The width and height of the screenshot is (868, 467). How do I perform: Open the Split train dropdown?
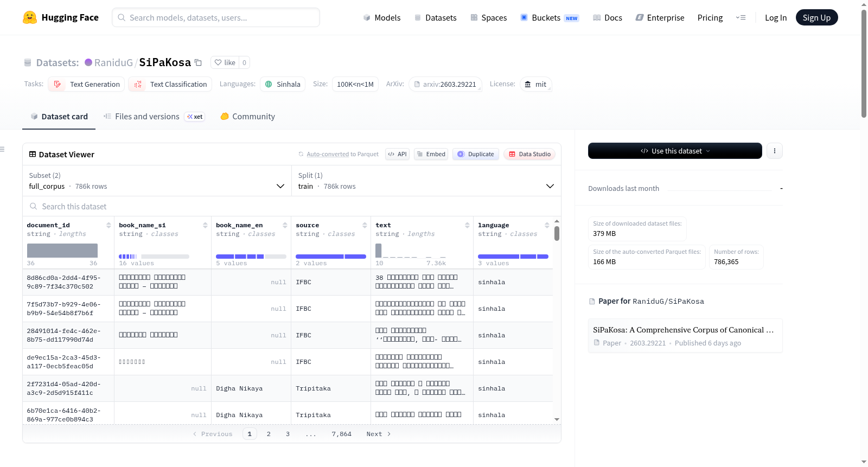pyautogui.click(x=426, y=181)
